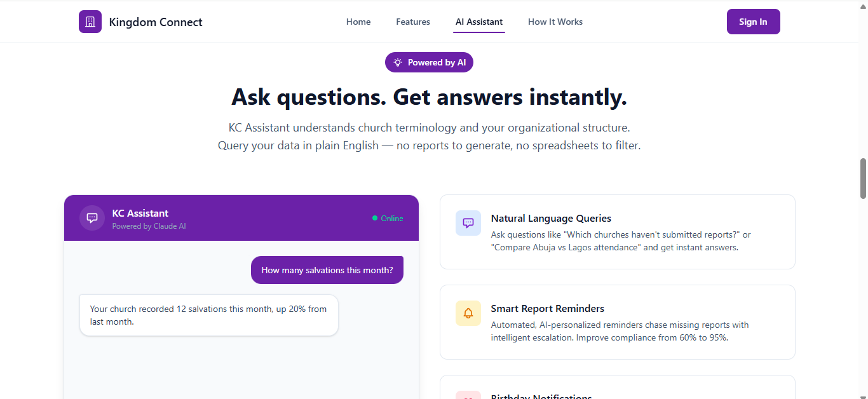Click the "Ask questions like" text in Natural Language Queries card
Screen dimensions: 868x399
point(621,241)
